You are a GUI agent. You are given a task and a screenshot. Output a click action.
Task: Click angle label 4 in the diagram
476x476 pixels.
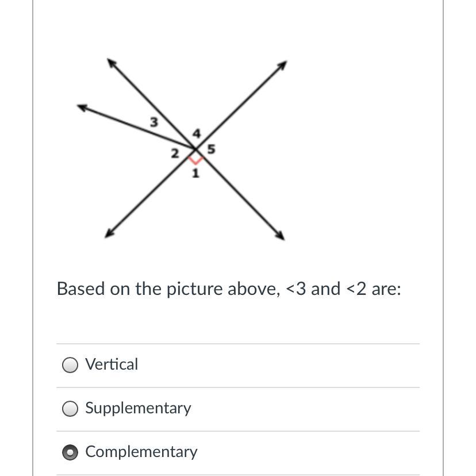click(197, 134)
